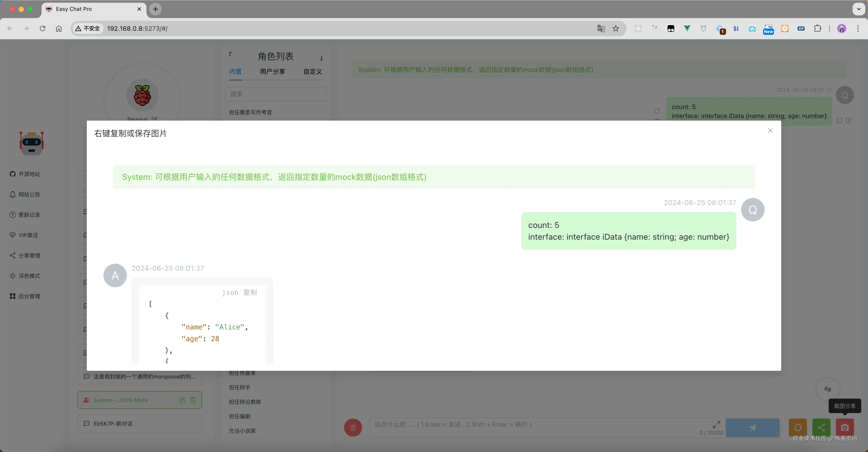Click the expand arrows on message input
The image size is (868, 452).
(716, 424)
